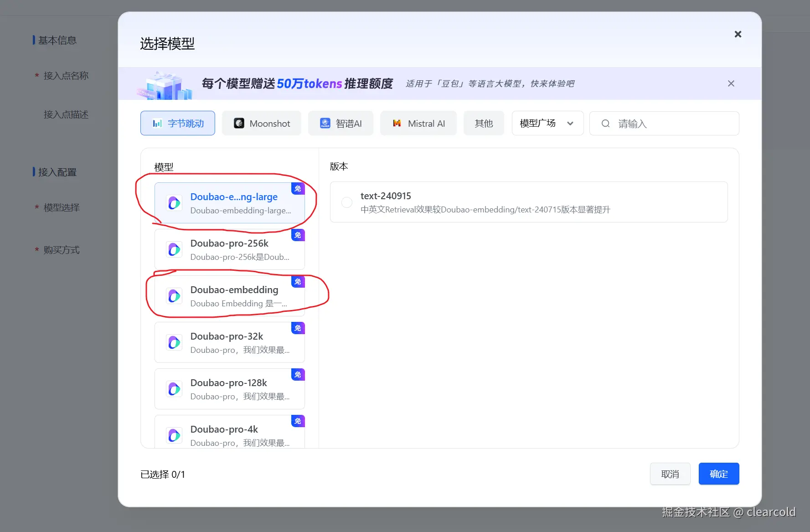The image size is (810, 532).
Task: Focus the 请输入 model search field
Action: [664, 124]
